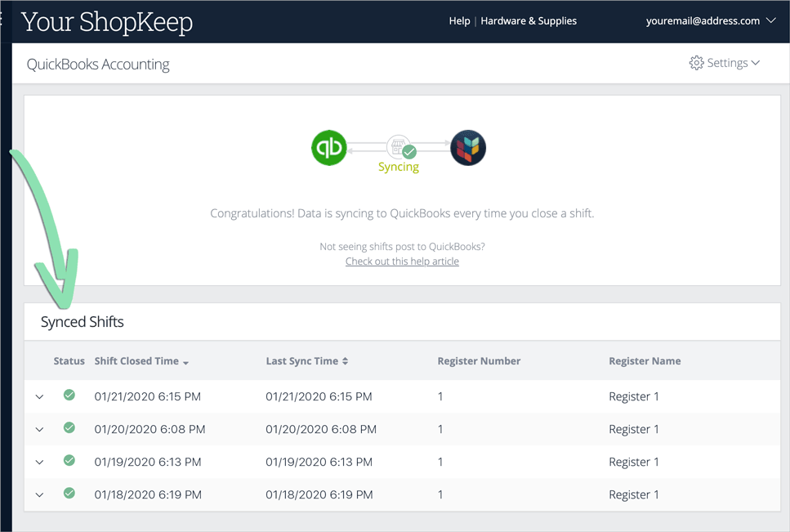The width and height of the screenshot is (790, 532).
Task: Select last sync time 01/18/2020 6:19 PM
Action: [319, 495]
